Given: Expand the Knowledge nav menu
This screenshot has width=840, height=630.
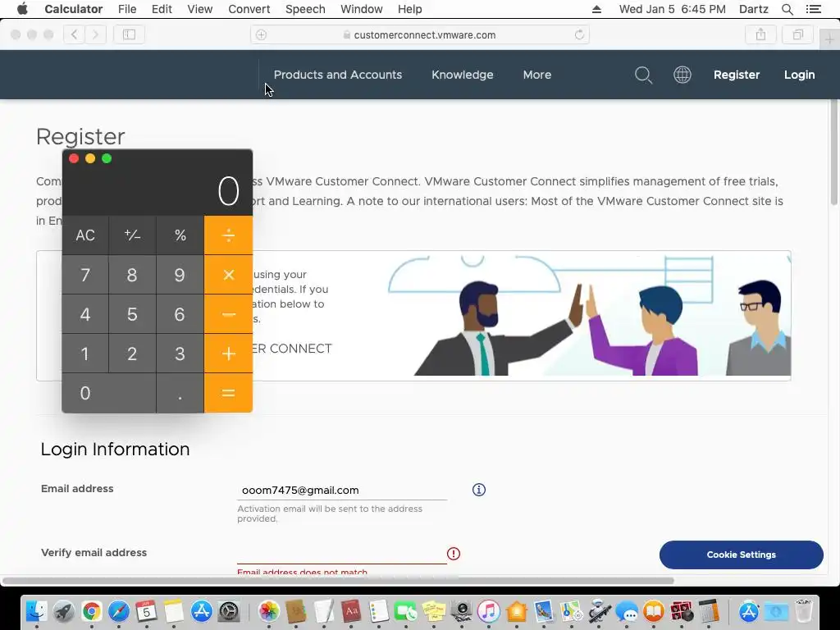Looking at the screenshot, I should tap(463, 75).
